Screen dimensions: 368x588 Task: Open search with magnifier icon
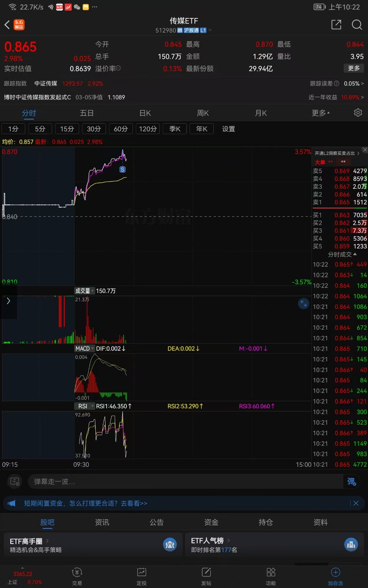[x=357, y=24]
